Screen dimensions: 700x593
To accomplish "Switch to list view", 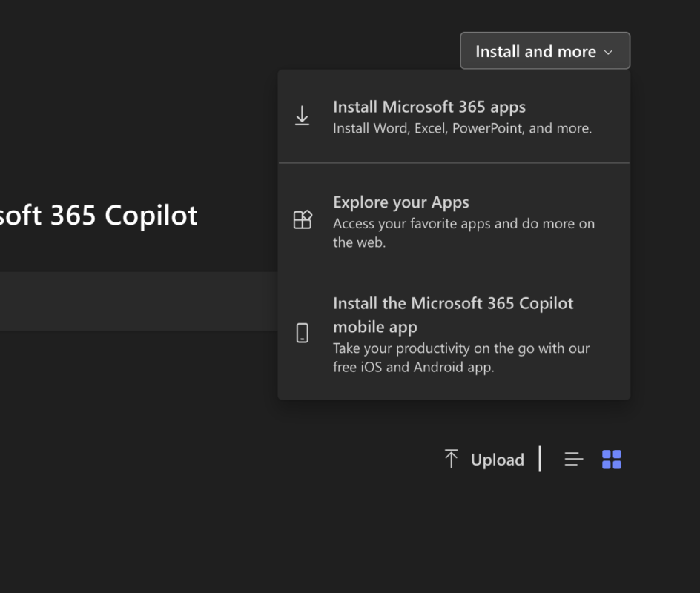I will 574,459.
